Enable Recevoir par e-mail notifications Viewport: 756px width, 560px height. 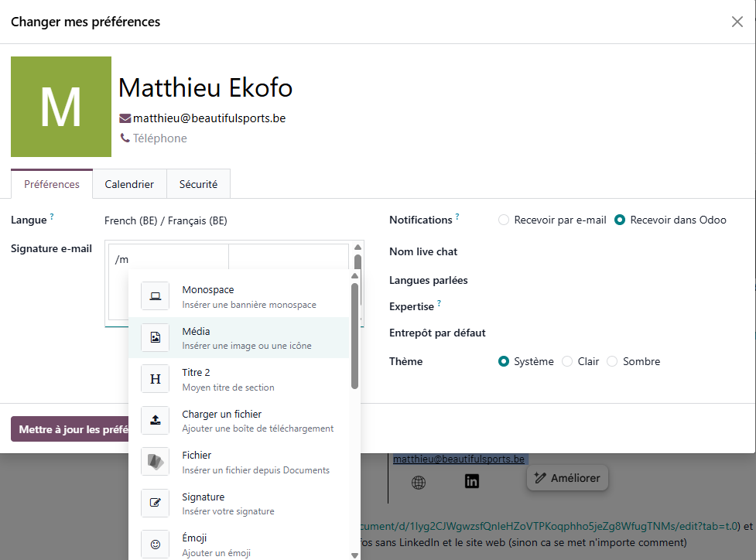pos(505,220)
